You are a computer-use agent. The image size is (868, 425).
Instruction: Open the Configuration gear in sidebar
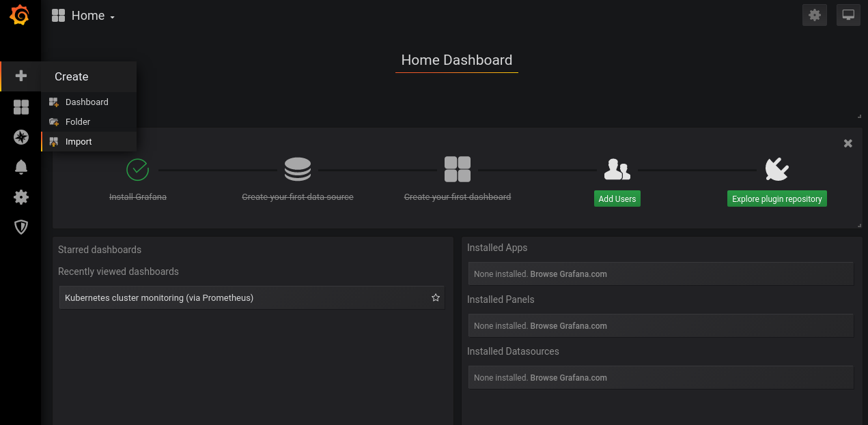[21, 197]
